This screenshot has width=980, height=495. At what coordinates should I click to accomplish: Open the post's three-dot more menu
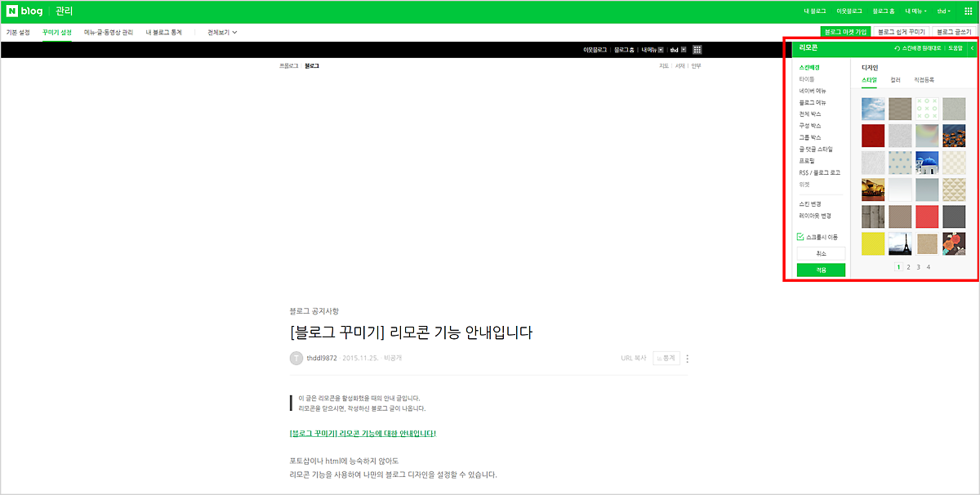(688, 358)
